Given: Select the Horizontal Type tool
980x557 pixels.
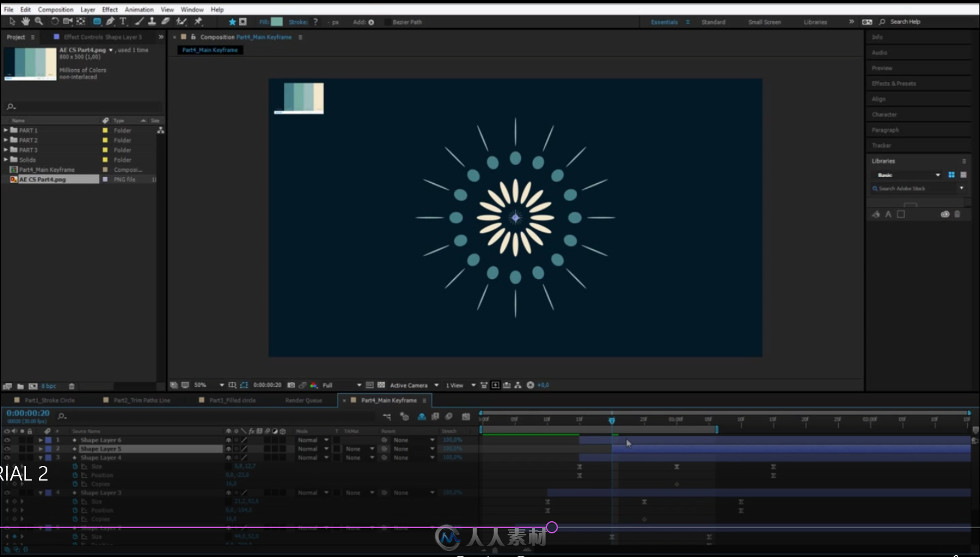Looking at the screenshot, I should pyautogui.click(x=123, y=21).
